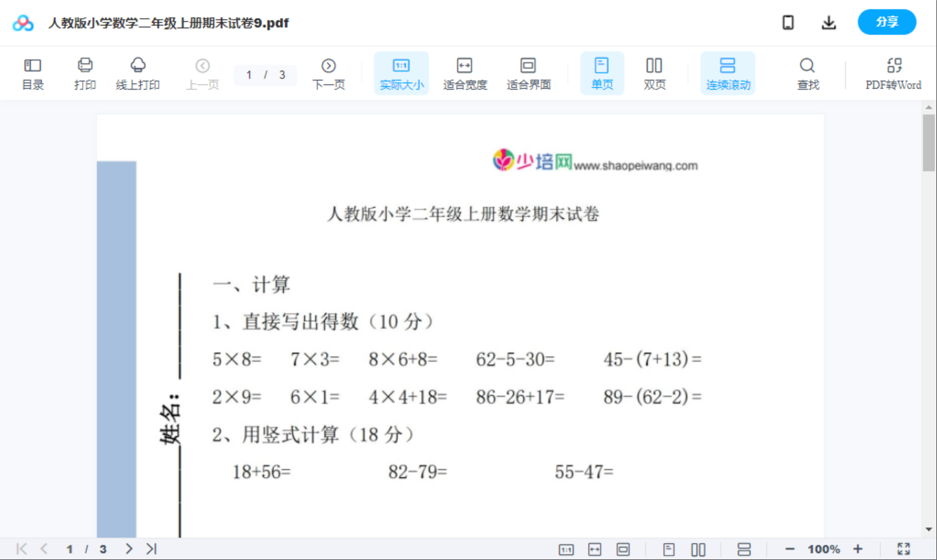The width and height of the screenshot is (937, 560).
Task: Click the mobile device icon in the header
Action: coord(788,22)
